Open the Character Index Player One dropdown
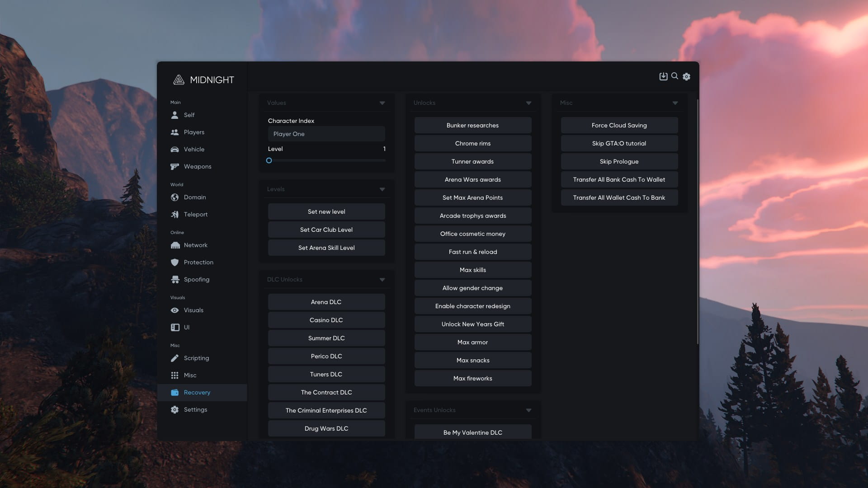Image resolution: width=868 pixels, height=488 pixels. (x=326, y=134)
